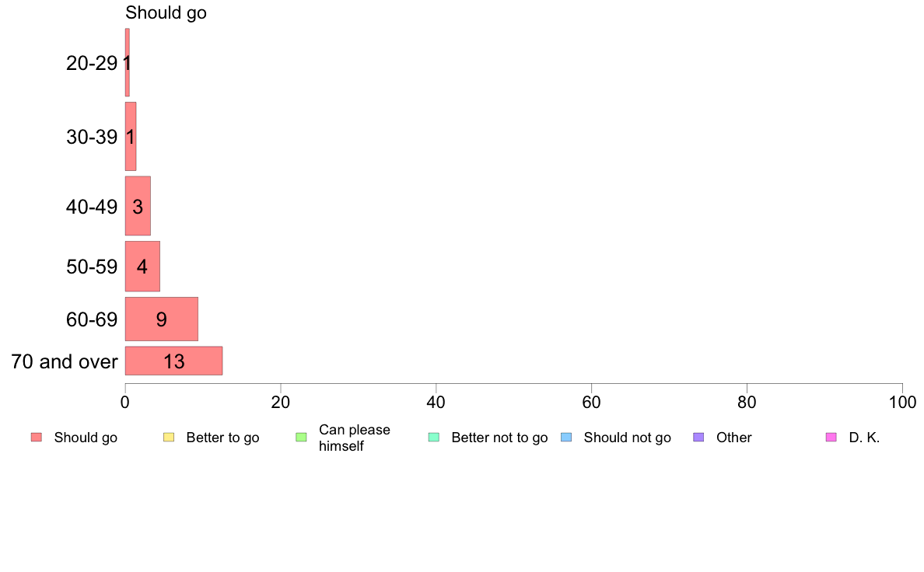924x572 pixels.
Task: Select the 40-49 bar showing 3
Action: tap(138, 206)
